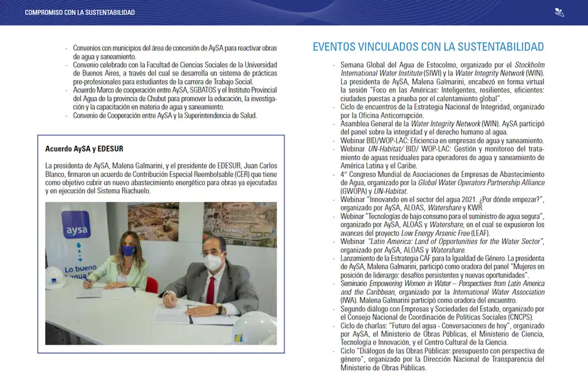The height and width of the screenshot is (379, 588).
Task: Click the "Diálogos de las Obras Públicas" item
Action: tap(442, 359)
